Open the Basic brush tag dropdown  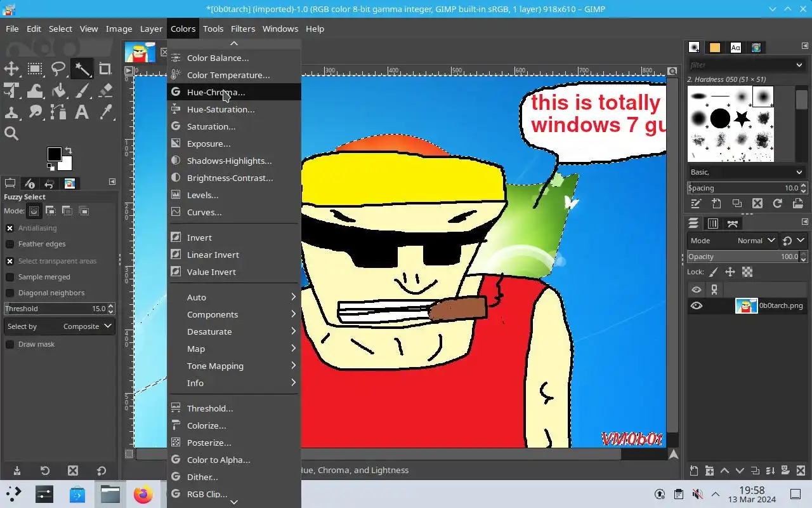click(x=747, y=172)
